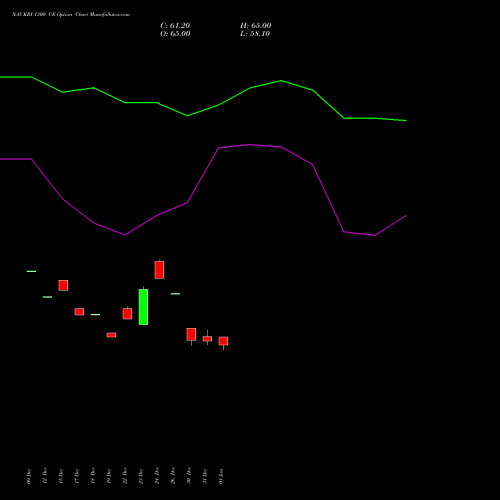This screenshot has height=500, width=500.
Task: Click the red candle for 31 Dec
Action: point(207,338)
